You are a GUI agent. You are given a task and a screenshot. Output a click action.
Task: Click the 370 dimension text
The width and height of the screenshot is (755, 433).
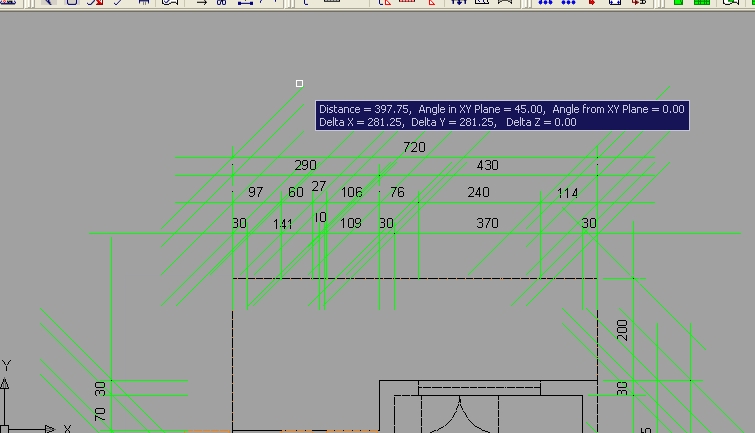(x=487, y=223)
